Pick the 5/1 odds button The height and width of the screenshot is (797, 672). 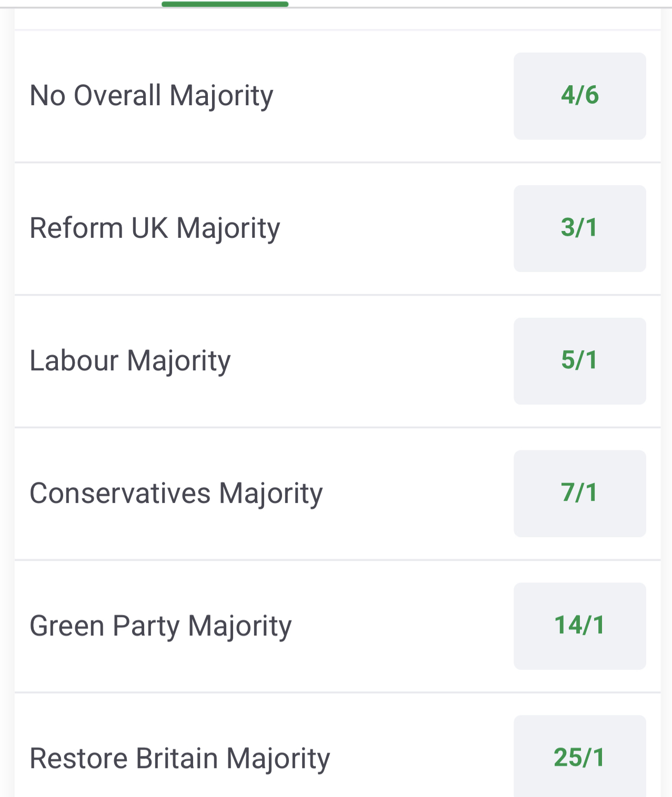pos(579,361)
